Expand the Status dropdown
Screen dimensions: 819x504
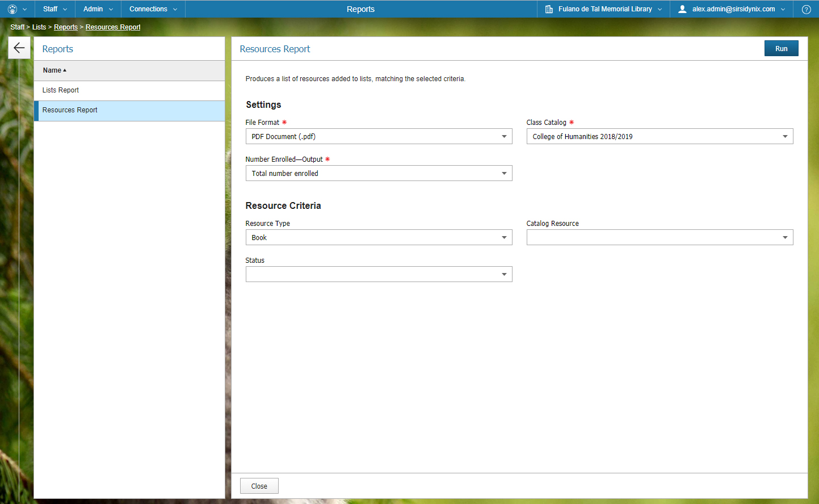click(x=379, y=274)
